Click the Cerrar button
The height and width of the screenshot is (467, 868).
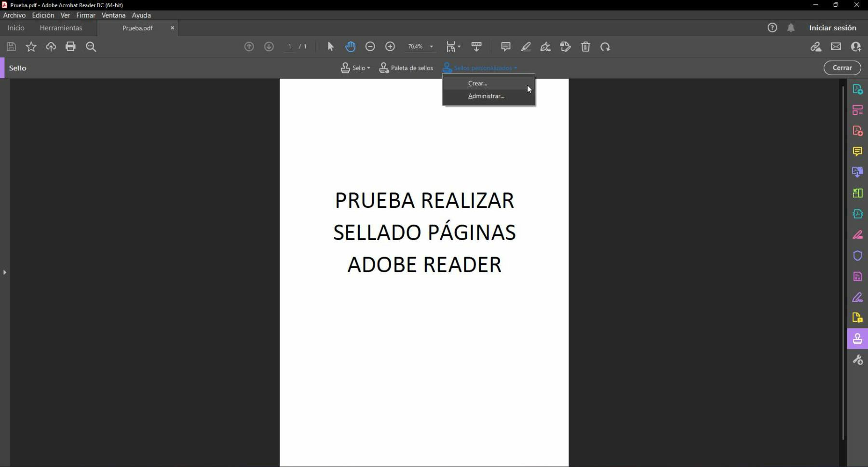coord(842,68)
